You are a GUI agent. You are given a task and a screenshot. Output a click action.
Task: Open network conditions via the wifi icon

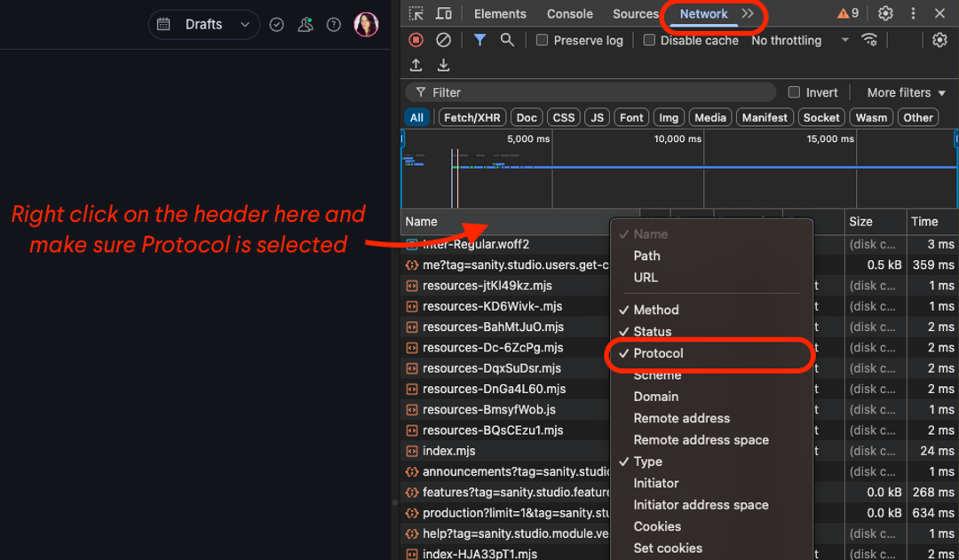coord(869,40)
